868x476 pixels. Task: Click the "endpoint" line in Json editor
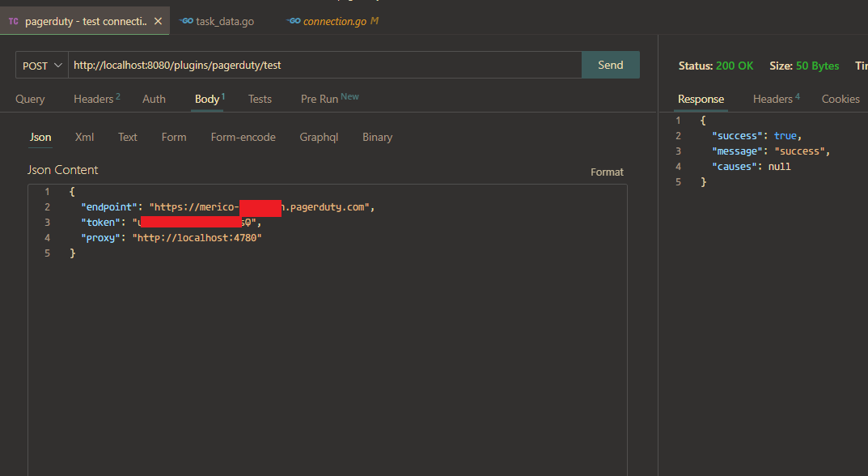[227, 206]
